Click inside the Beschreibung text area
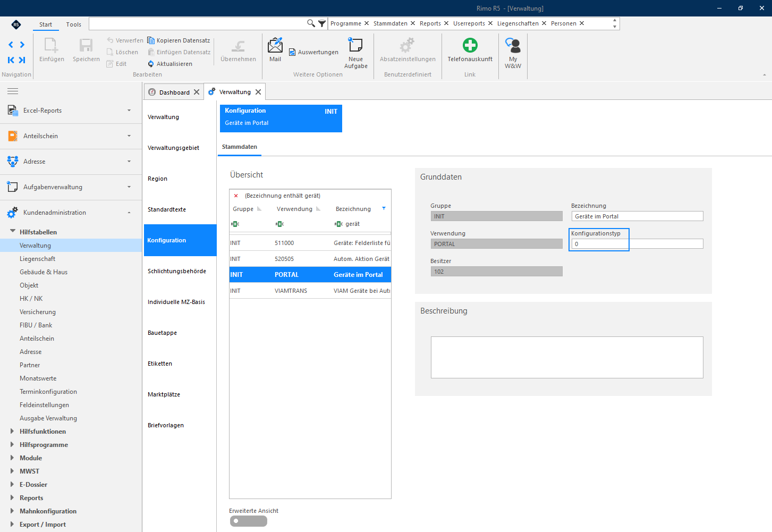772x532 pixels. 567,357
